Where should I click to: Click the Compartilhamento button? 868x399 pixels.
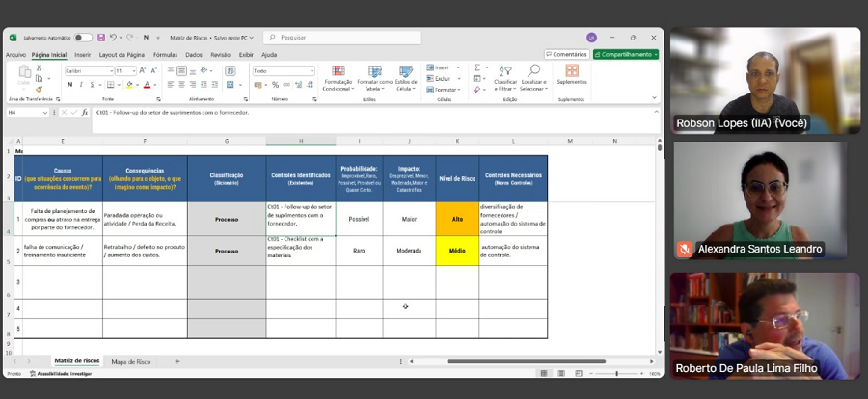[x=625, y=55]
